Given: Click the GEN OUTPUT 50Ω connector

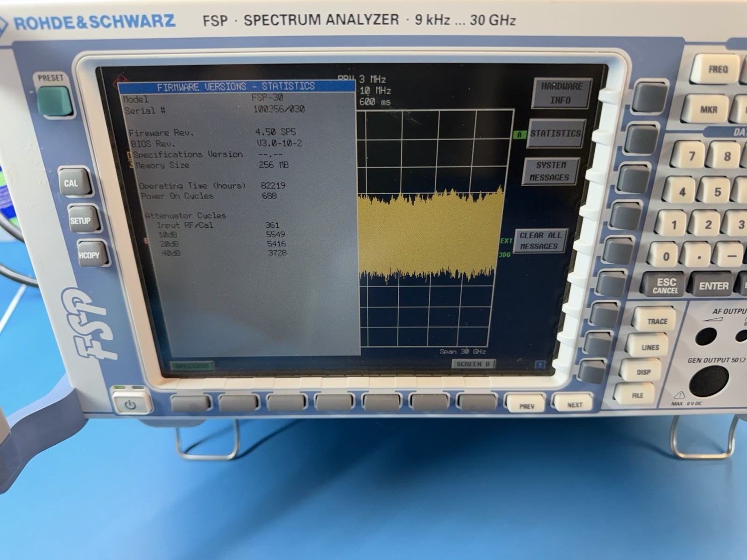Looking at the screenshot, I should (709, 382).
